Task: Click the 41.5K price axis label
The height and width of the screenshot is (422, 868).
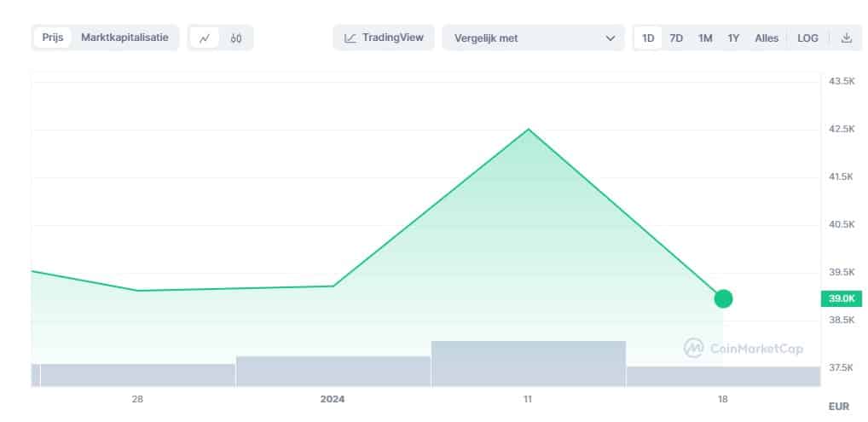Action: pyautogui.click(x=842, y=176)
